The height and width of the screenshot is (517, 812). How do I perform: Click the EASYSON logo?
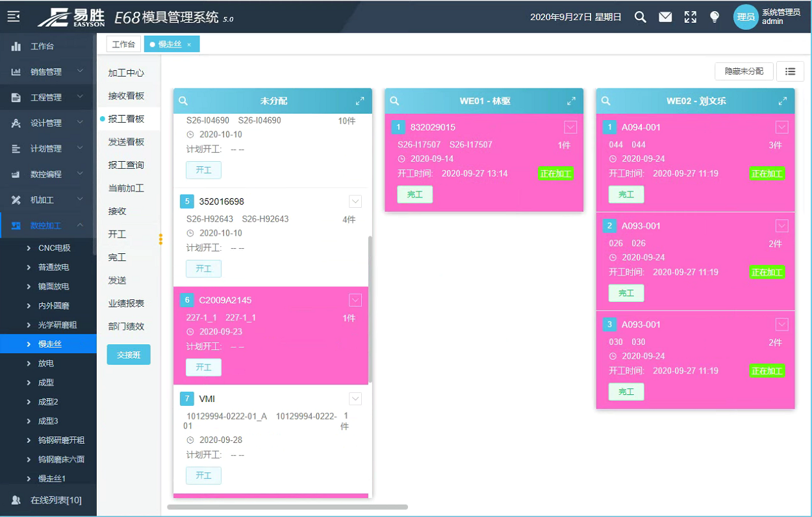[71, 17]
